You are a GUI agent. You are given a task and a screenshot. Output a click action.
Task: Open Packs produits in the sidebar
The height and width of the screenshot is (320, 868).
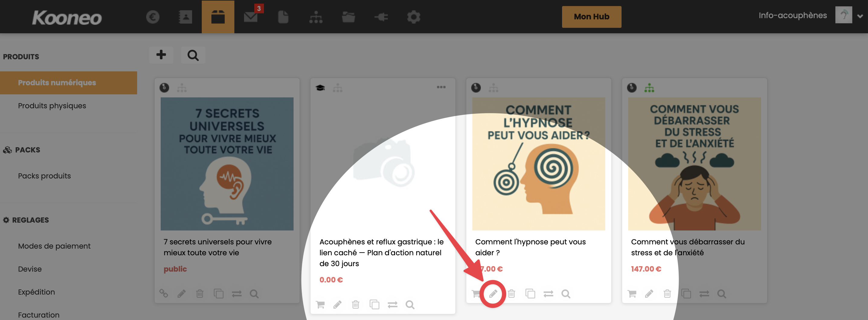[44, 176]
